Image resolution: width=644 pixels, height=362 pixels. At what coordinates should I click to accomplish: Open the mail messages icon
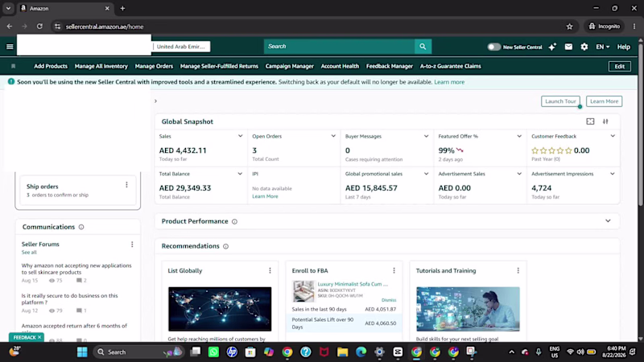pos(568,47)
